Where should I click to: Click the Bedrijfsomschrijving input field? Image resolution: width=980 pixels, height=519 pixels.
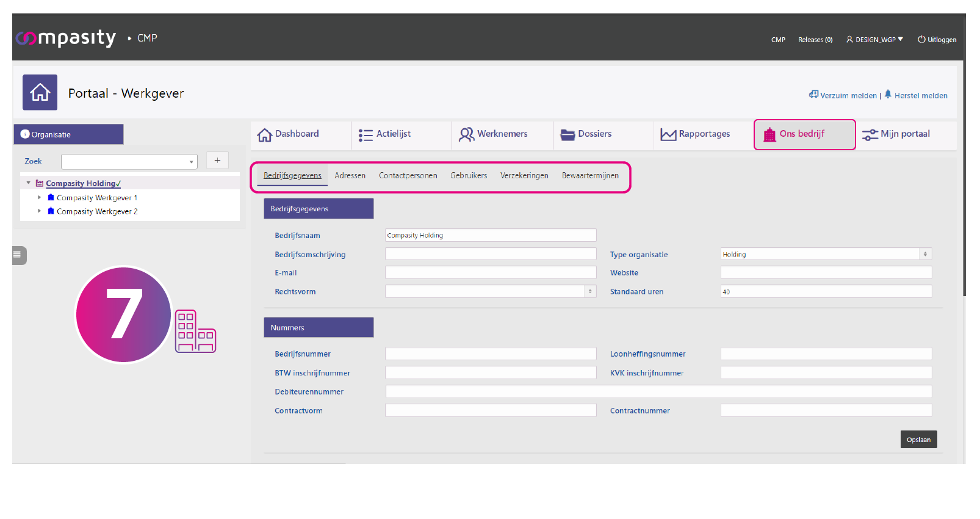click(491, 254)
